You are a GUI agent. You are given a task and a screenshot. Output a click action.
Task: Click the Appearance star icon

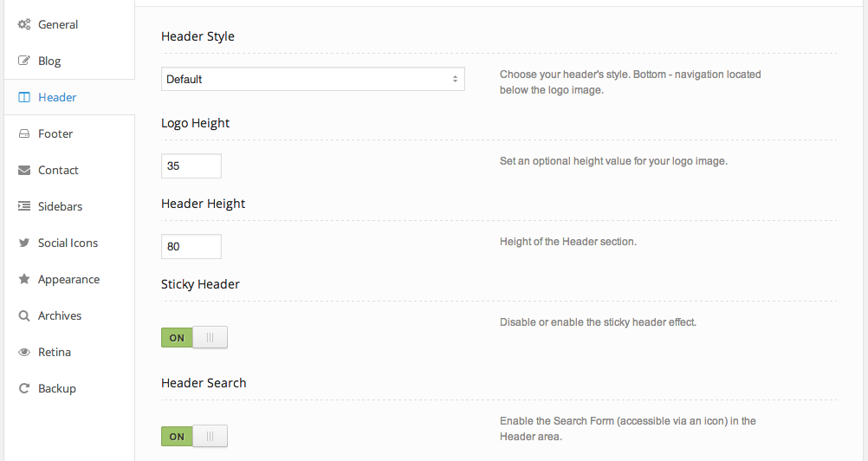24,280
